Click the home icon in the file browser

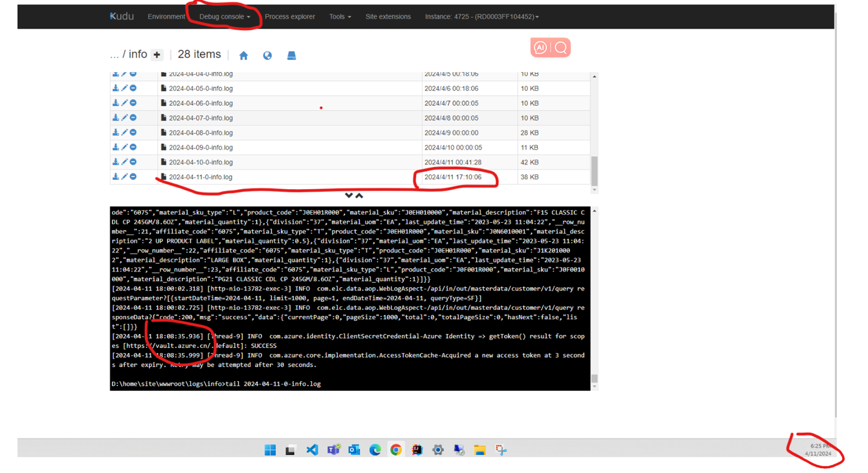(243, 55)
